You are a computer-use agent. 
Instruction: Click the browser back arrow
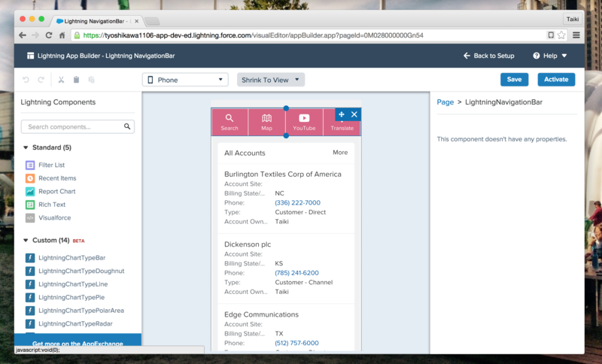[x=23, y=35]
